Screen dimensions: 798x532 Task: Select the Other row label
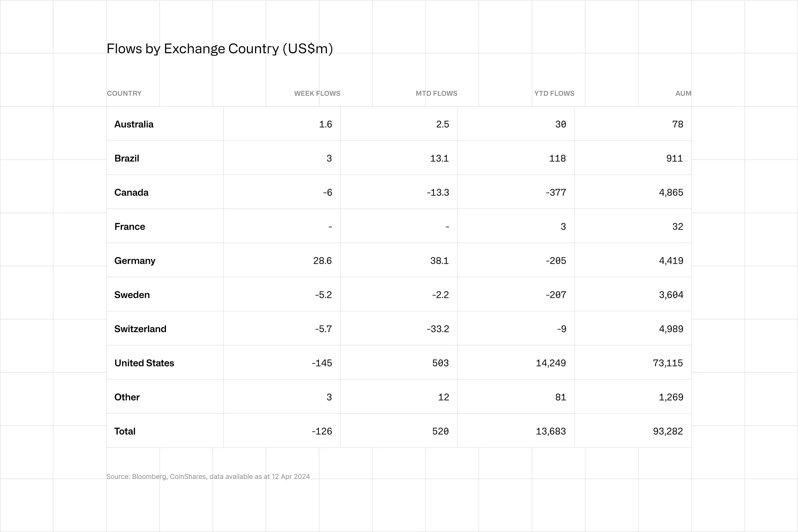click(x=127, y=397)
